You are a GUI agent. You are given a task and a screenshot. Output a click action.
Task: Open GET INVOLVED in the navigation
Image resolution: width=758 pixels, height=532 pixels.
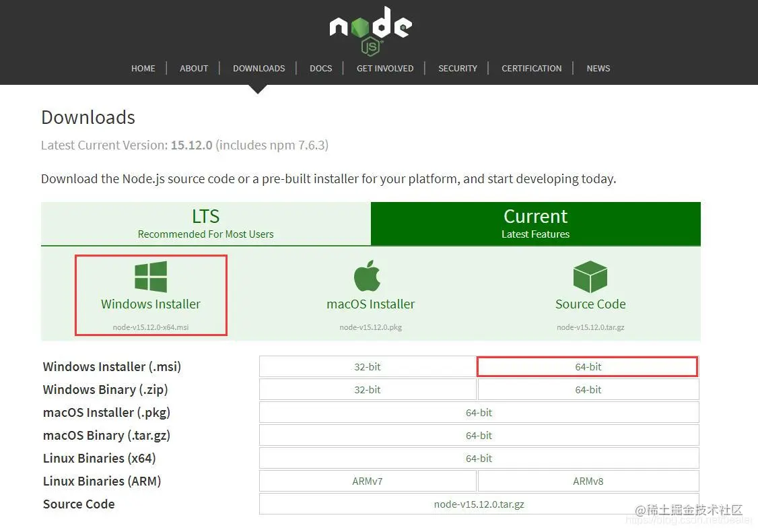(385, 68)
